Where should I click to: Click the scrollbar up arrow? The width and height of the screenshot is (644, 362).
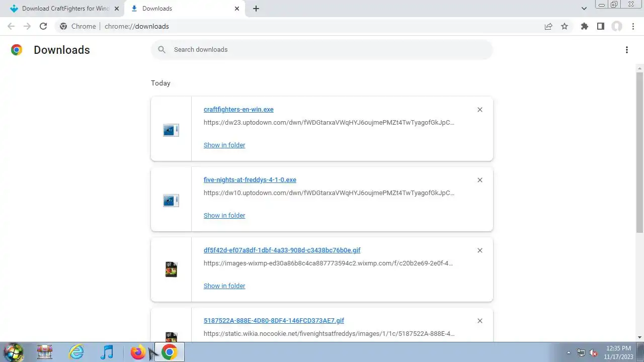[639, 68]
